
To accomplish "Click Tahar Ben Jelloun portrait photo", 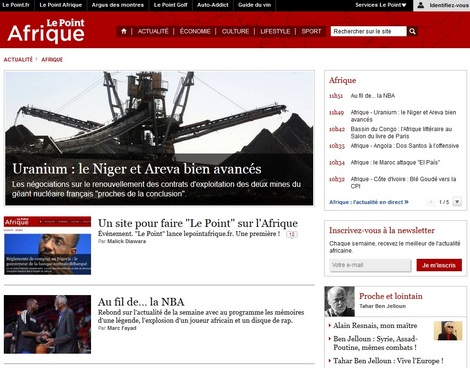I will point(340,301).
